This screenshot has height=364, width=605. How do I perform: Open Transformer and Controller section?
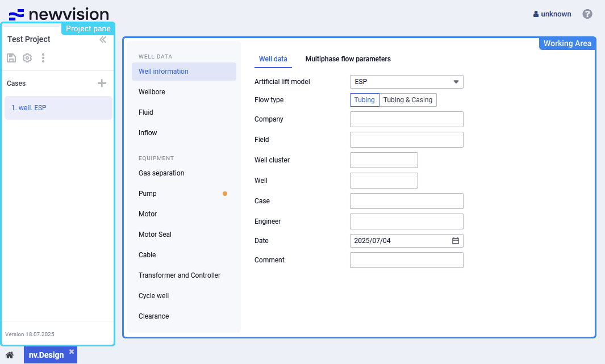(x=180, y=275)
